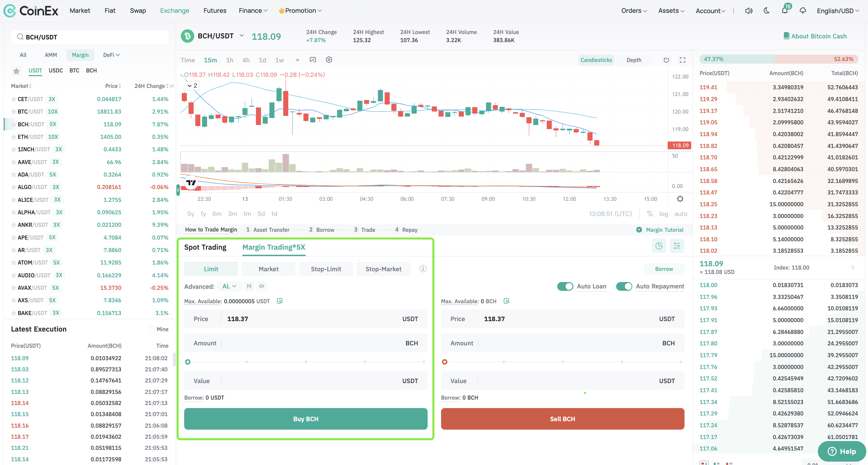Select the Stop-Limit order tab

click(x=326, y=269)
